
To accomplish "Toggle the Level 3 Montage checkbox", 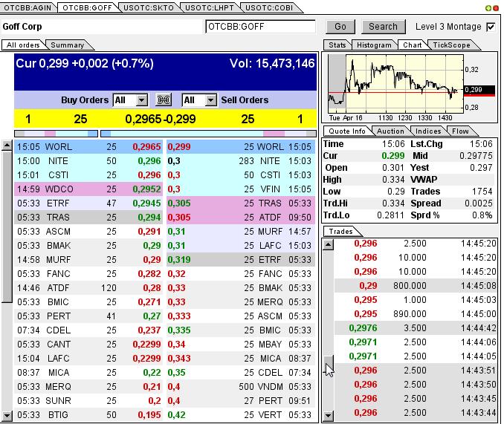I will pos(491,27).
